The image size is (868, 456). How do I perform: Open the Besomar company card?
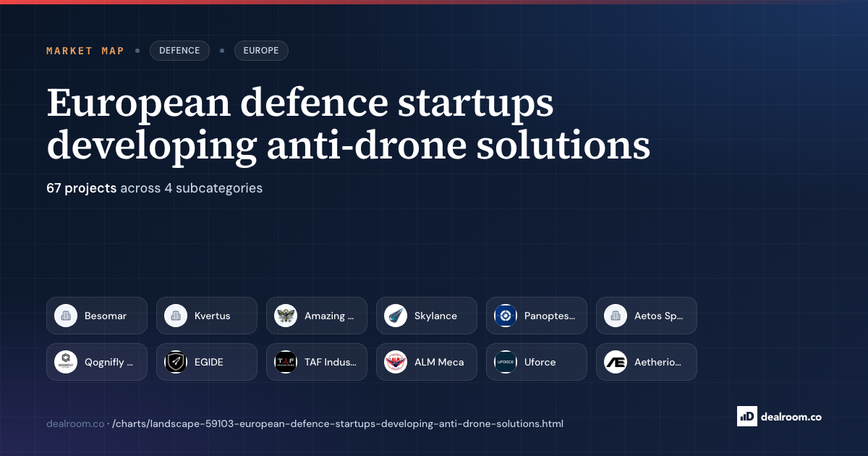[x=97, y=316]
